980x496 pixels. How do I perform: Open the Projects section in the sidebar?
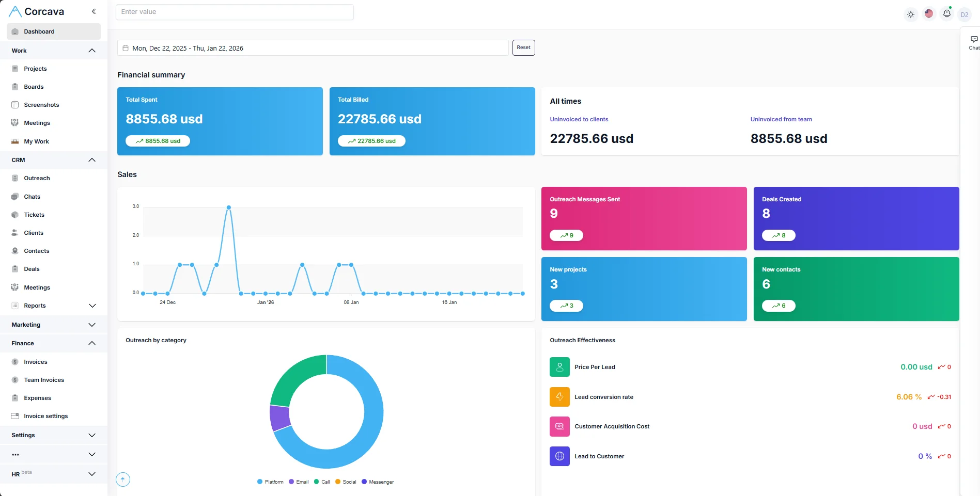click(35, 68)
